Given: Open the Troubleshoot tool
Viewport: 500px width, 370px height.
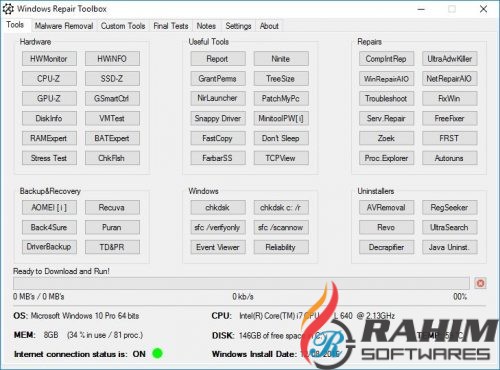Looking at the screenshot, I should click(386, 98).
